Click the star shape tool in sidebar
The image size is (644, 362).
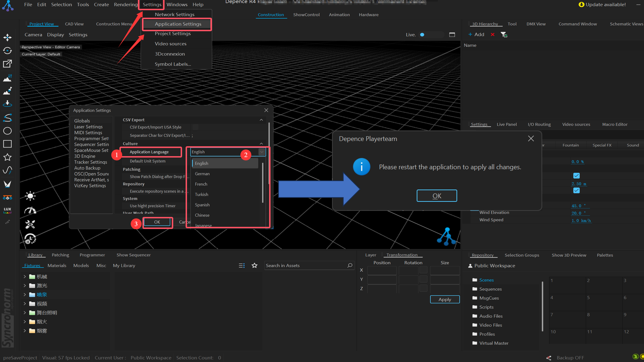coord(7,157)
